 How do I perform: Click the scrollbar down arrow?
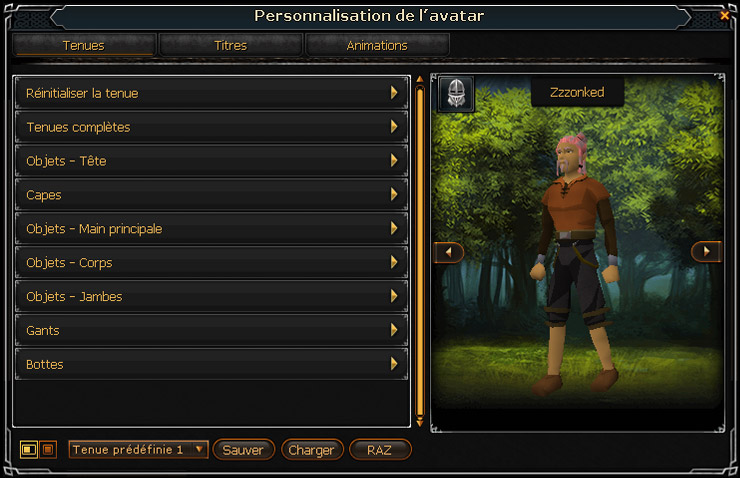[x=419, y=423]
